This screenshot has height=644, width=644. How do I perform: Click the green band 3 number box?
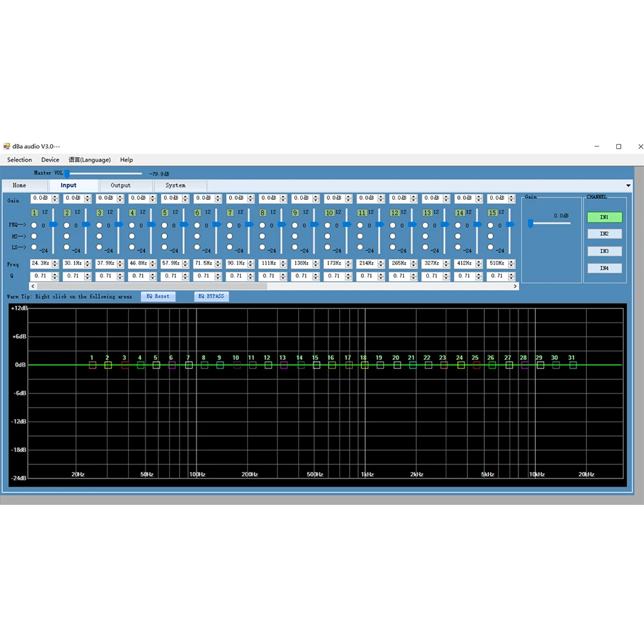click(x=100, y=213)
